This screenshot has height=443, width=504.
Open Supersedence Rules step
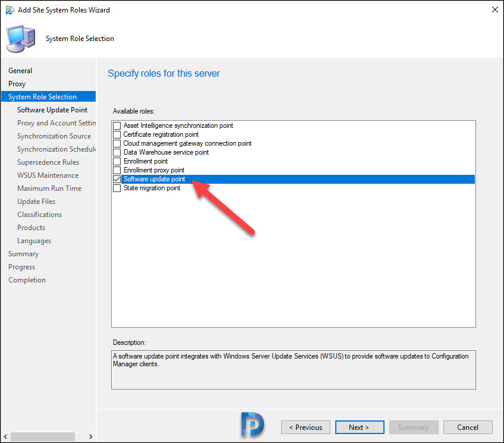point(48,162)
